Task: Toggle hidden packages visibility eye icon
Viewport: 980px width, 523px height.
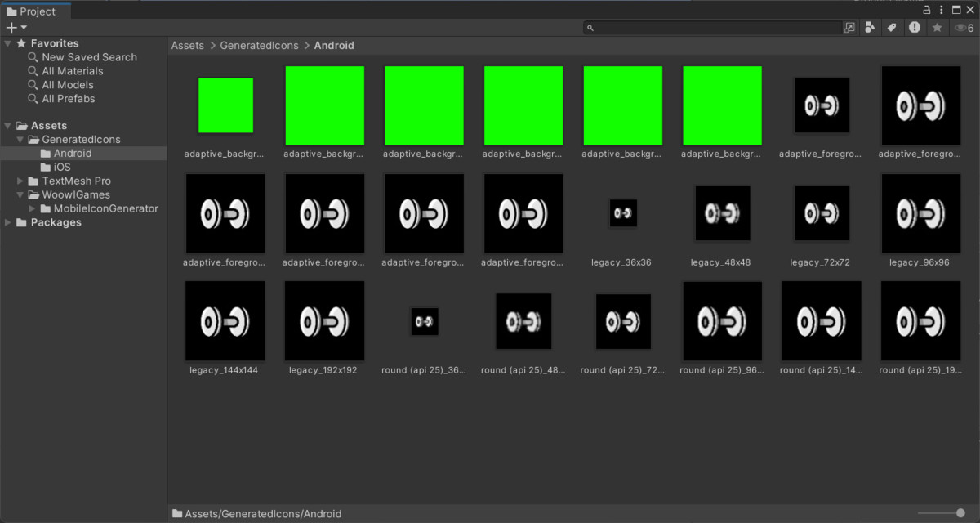Action: (964, 28)
